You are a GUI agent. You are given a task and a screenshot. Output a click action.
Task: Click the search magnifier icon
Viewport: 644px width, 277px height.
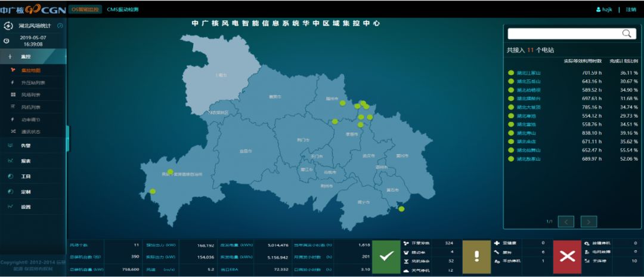tap(626, 34)
